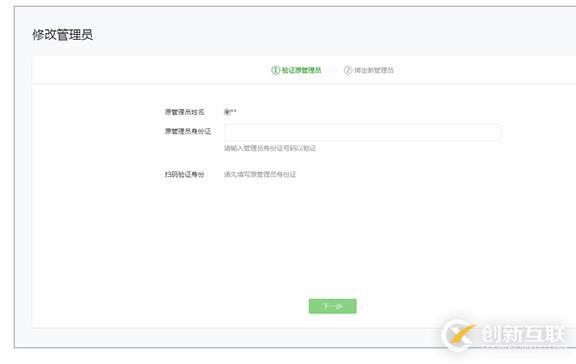Screen dimensions: 576x364
Task: Select step 1 验证原管理员 tab
Action: [296, 70]
